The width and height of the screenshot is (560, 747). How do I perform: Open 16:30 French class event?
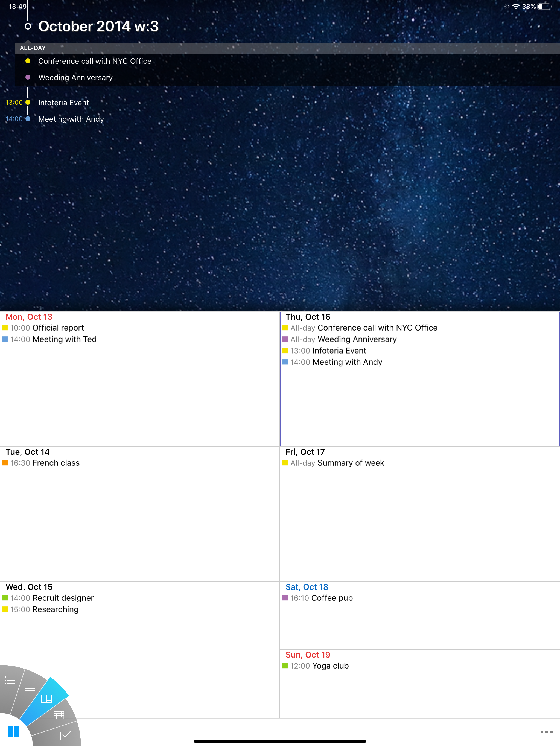click(x=41, y=463)
